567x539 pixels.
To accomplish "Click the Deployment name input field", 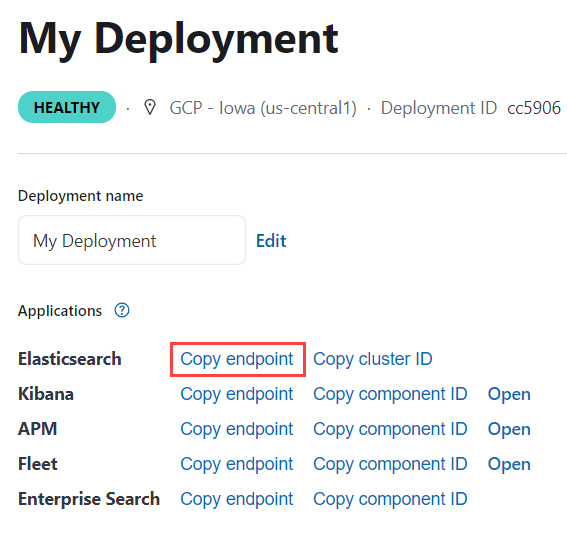I will 132,240.
